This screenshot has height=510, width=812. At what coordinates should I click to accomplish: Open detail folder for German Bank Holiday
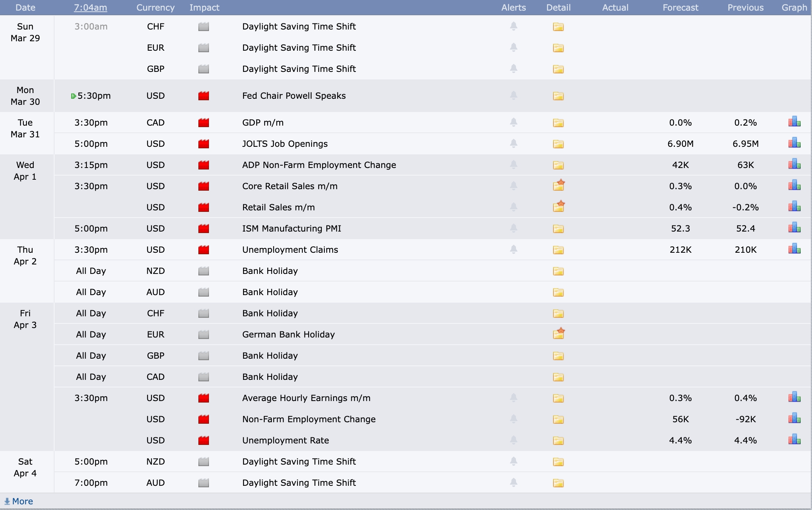pyautogui.click(x=558, y=334)
